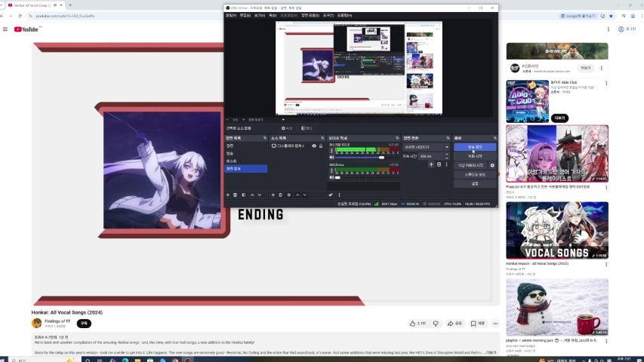The image size is (644, 362).
Task: Open the scene transition type dropdown
Action: 426,147
